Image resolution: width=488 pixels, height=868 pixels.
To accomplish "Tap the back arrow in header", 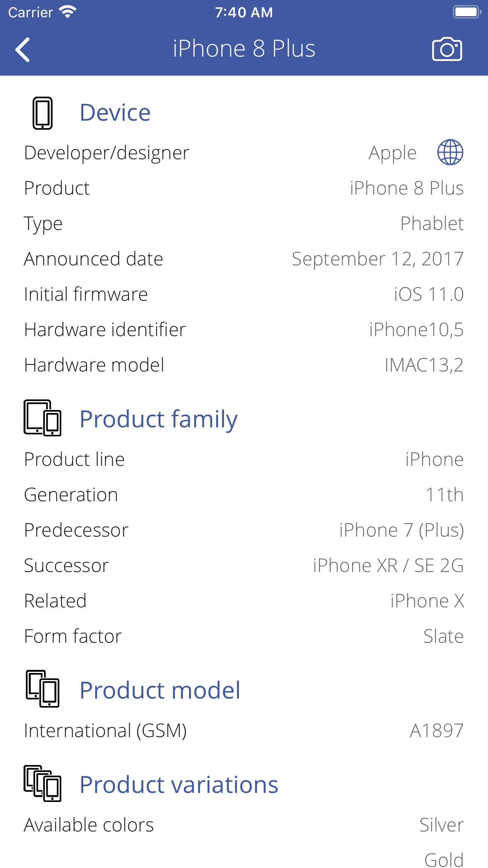I will [23, 50].
